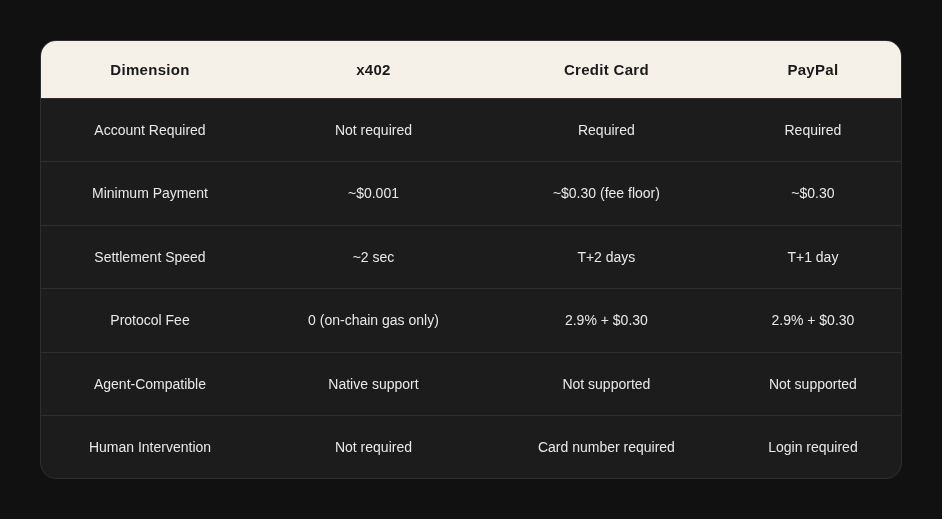This screenshot has width=942, height=519.
Task: Click the ~$0.30 (fee floor) cell
Action: (606, 193)
